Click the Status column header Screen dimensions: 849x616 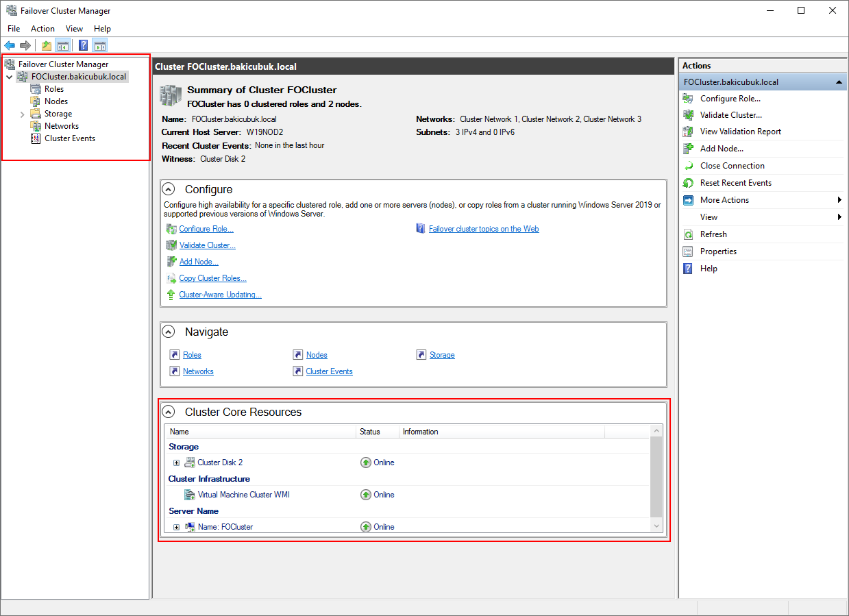tap(378, 432)
